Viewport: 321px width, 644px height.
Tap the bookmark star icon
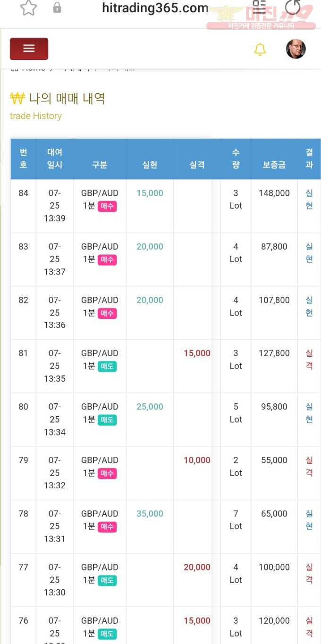(x=28, y=8)
